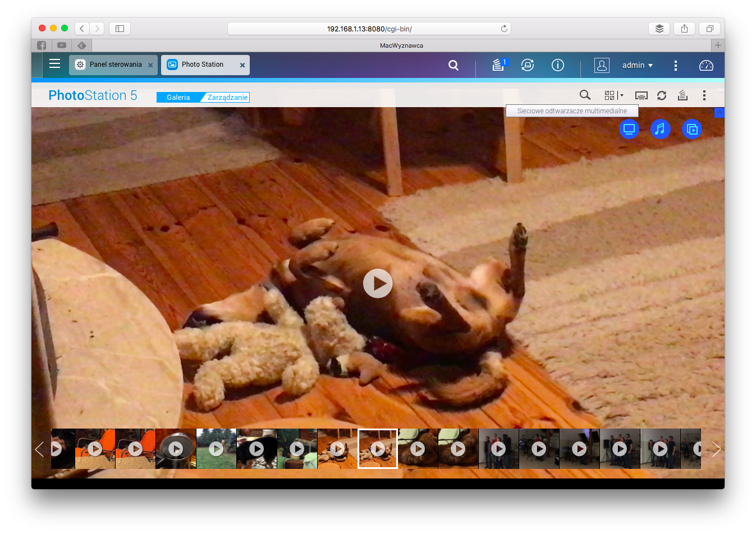Image resolution: width=756 pixels, height=534 pixels.
Task: Open network media players cast icon
Action: point(641,95)
